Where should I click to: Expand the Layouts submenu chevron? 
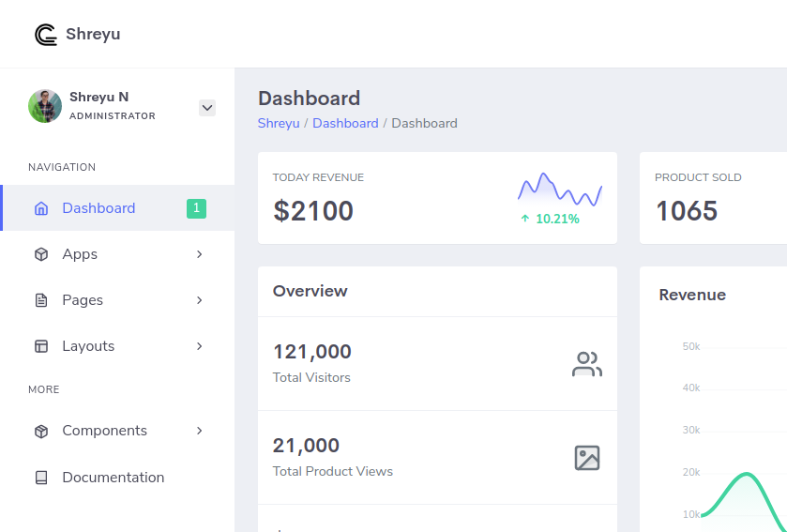pos(200,346)
